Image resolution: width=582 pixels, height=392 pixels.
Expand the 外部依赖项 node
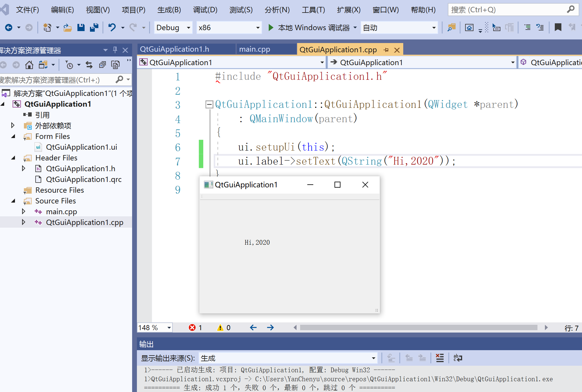(x=13, y=125)
